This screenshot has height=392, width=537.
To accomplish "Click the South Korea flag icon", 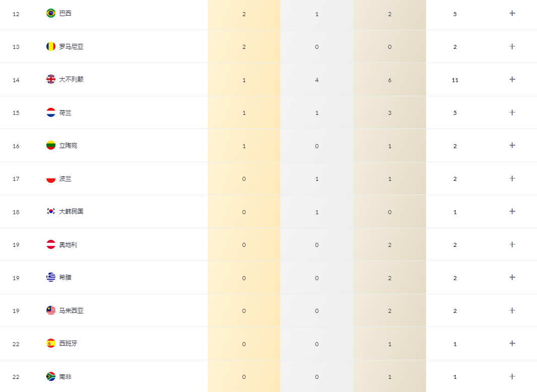I will pyautogui.click(x=51, y=211).
